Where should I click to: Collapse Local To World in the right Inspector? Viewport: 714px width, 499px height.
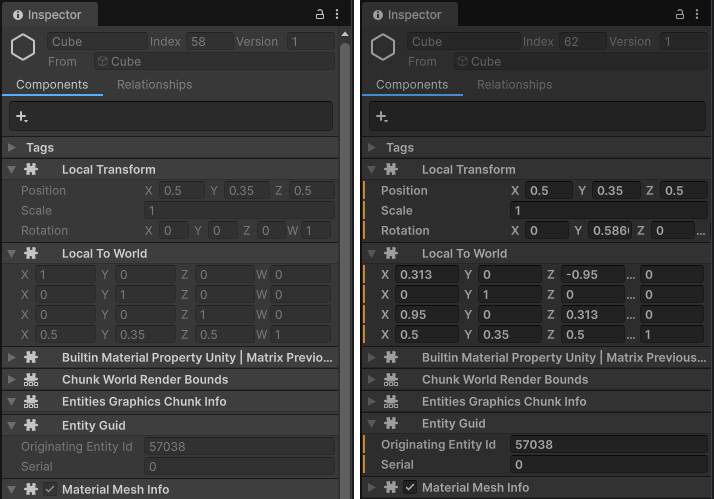tap(372, 253)
